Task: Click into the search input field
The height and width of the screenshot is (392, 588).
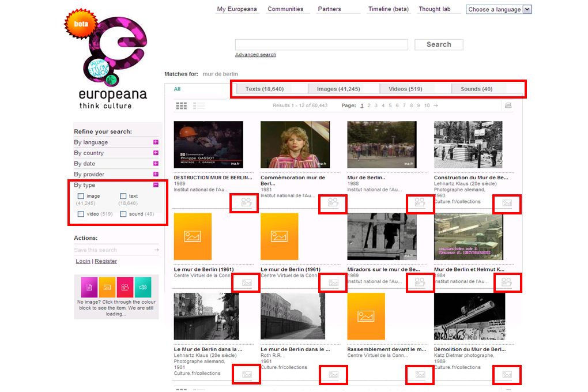Action: click(x=321, y=44)
